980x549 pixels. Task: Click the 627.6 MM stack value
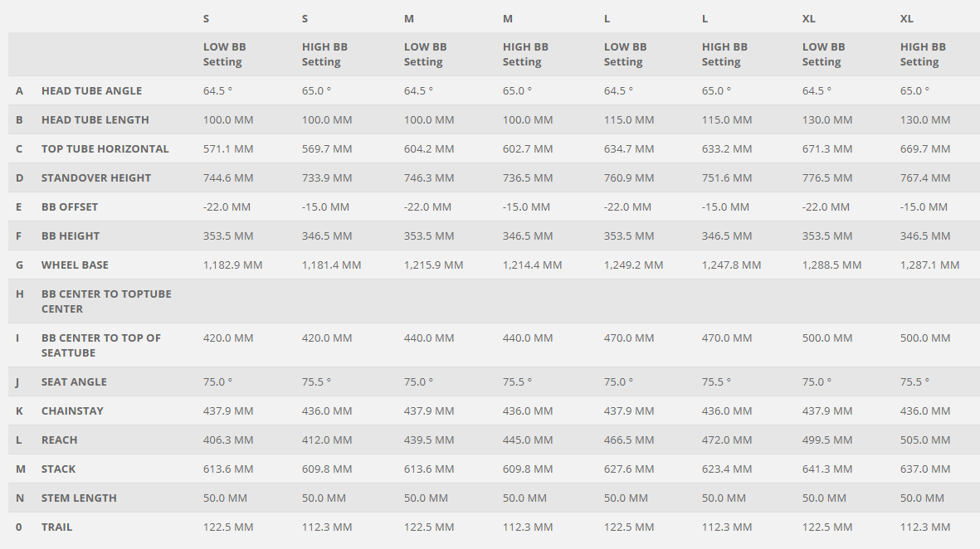point(629,469)
